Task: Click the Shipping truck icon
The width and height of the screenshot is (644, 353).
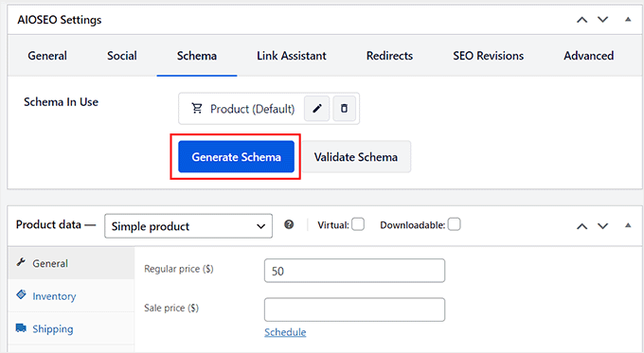Action: [21, 327]
